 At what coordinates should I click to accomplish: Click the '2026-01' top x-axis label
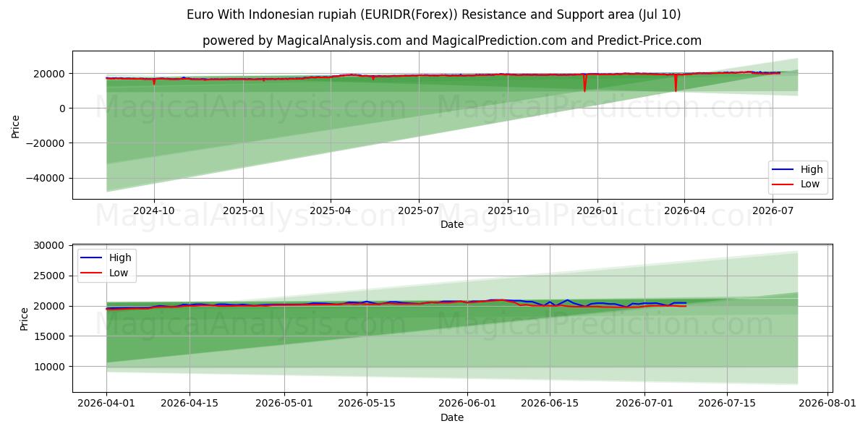(x=597, y=210)
